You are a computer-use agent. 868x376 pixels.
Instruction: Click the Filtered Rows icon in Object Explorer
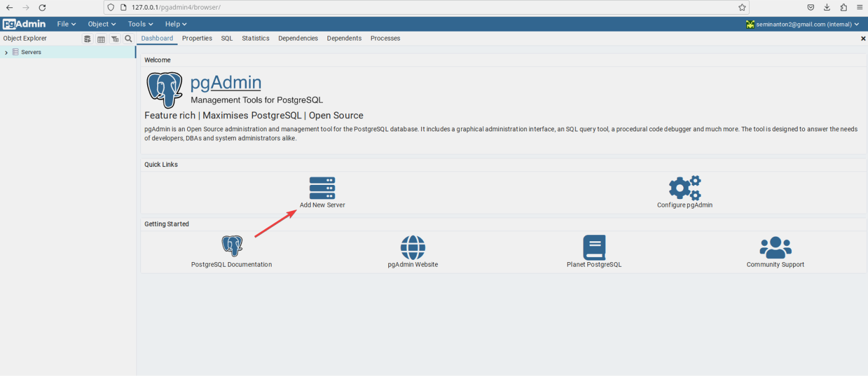pos(115,39)
